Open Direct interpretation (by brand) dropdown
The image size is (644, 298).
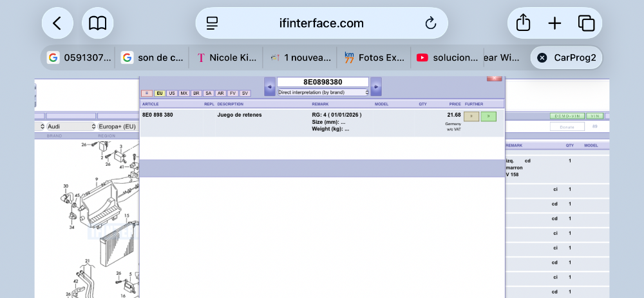(x=323, y=92)
